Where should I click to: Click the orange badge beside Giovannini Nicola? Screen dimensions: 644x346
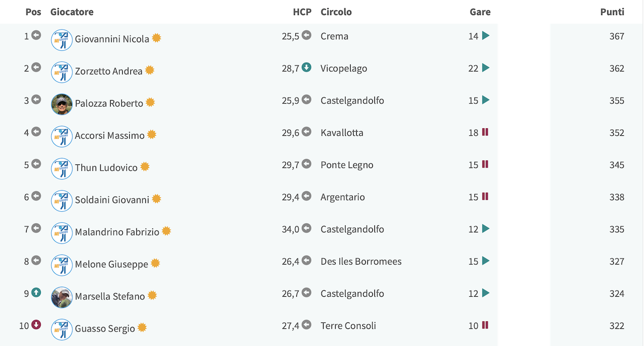pos(156,38)
